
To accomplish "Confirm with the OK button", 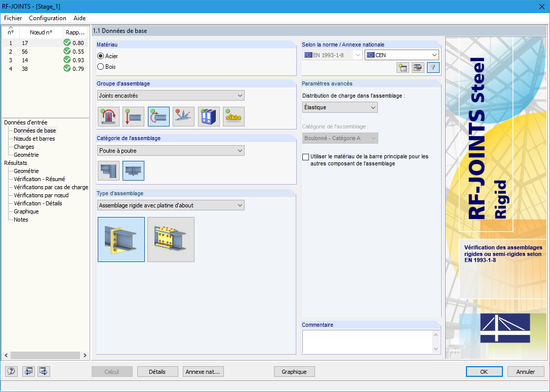I will pyautogui.click(x=484, y=372).
